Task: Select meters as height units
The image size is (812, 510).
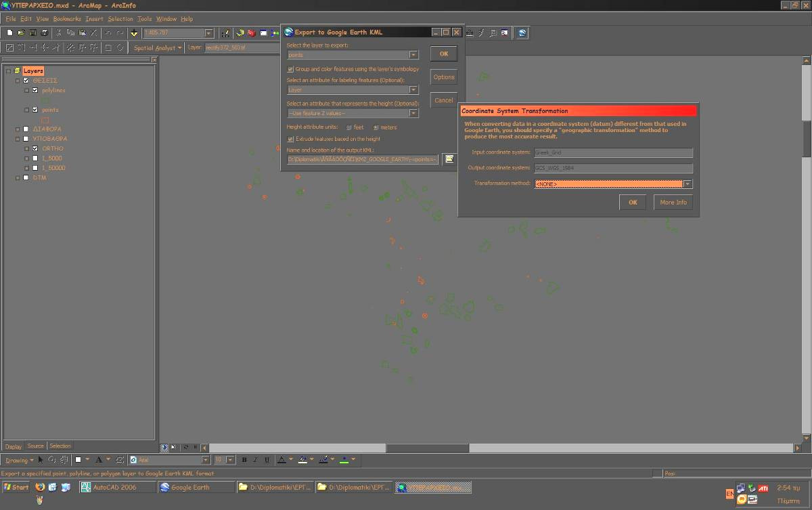Action: click(376, 127)
